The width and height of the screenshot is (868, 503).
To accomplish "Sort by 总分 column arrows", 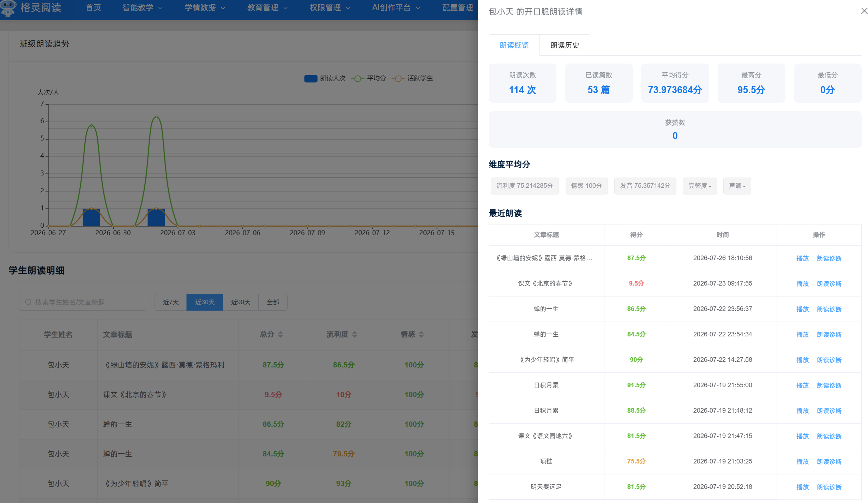I will [281, 334].
